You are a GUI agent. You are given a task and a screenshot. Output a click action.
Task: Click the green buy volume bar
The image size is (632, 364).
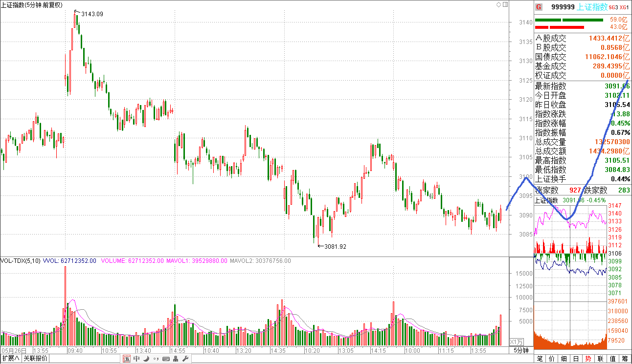569,20
